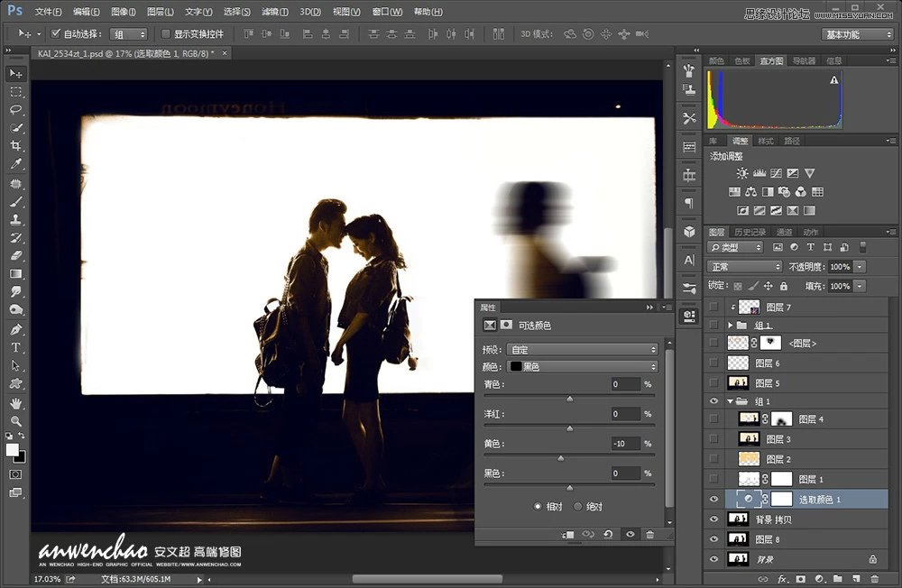Select the Crop tool
The image size is (902, 588).
tap(16, 145)
